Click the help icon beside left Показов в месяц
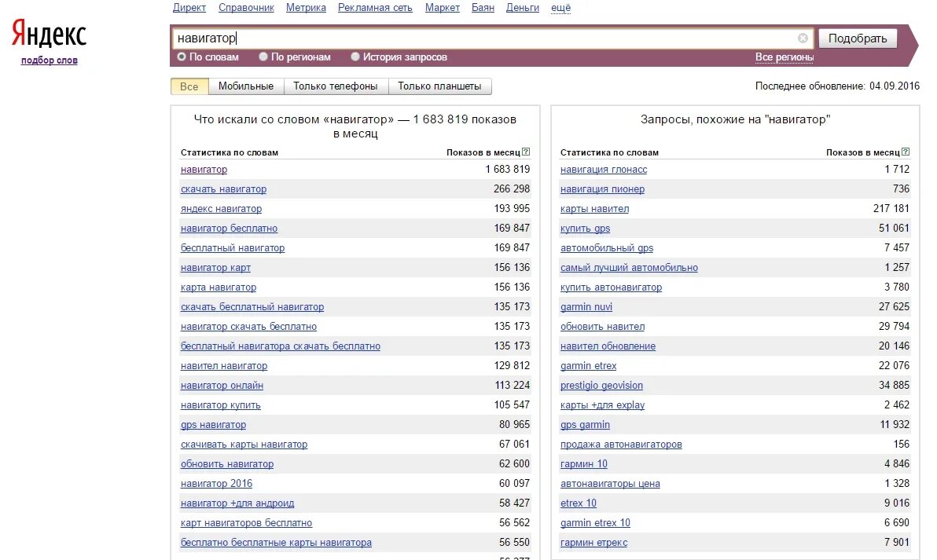 point(526,152)
